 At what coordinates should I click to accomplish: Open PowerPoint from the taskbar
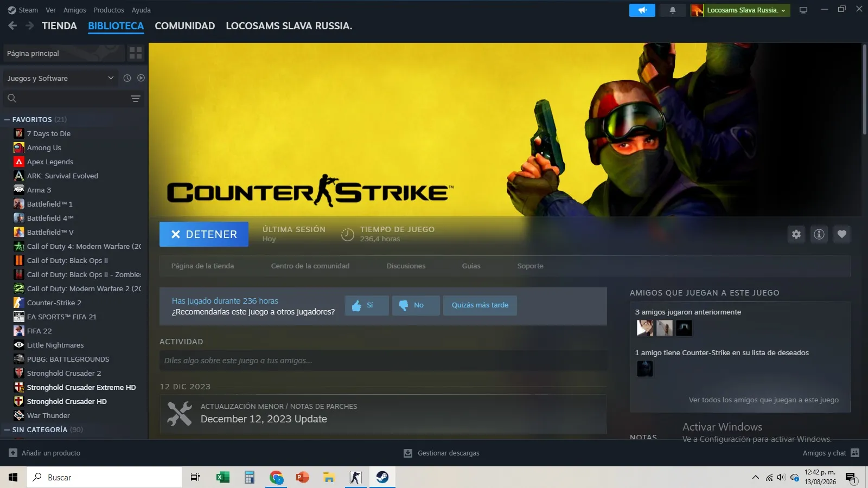[x=302, y=477]
